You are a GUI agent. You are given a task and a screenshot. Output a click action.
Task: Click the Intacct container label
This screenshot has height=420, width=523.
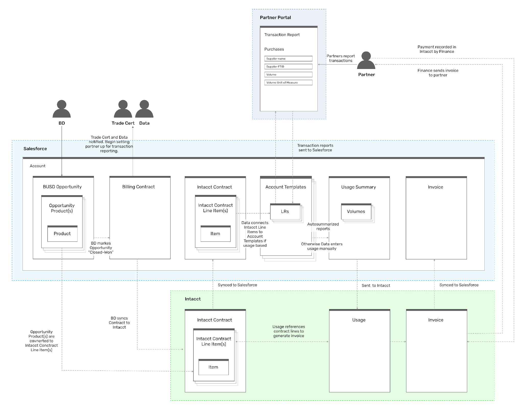coord(193,299)
